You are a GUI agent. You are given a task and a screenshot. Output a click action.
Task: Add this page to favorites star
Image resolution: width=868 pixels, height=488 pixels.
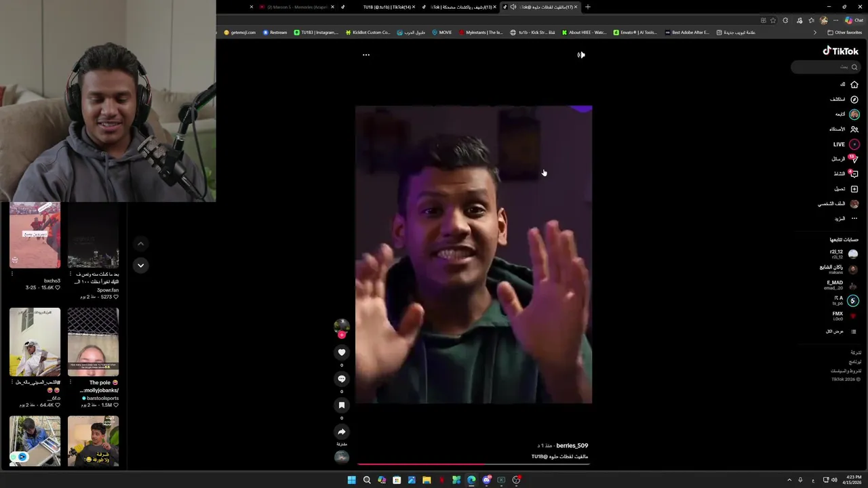coord(773,20)
